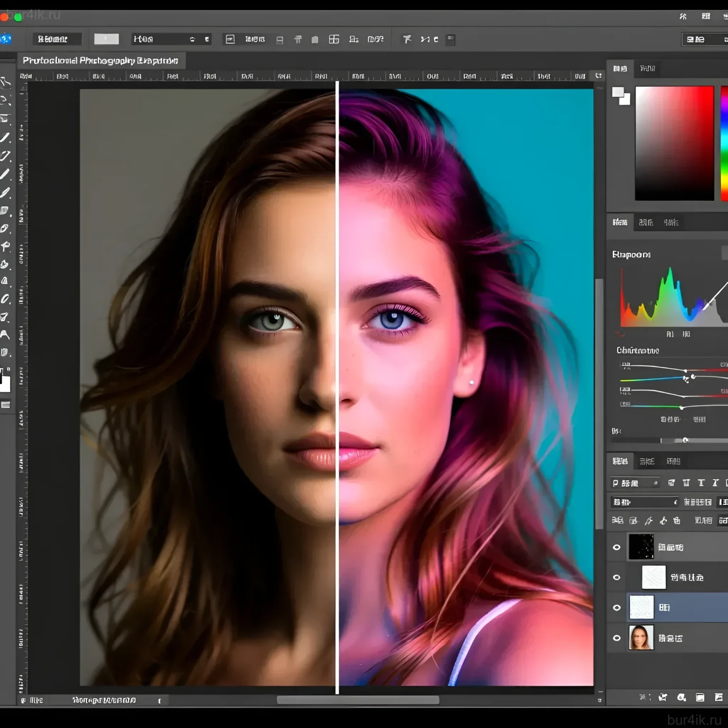
Task: Open the document title tab above the canvas
Action: click(102, 61)
